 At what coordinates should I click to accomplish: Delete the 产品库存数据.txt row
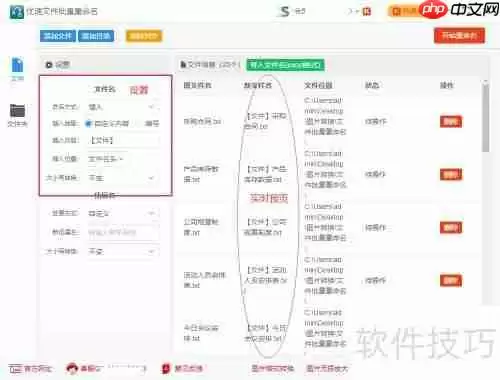tap(451, 174)
